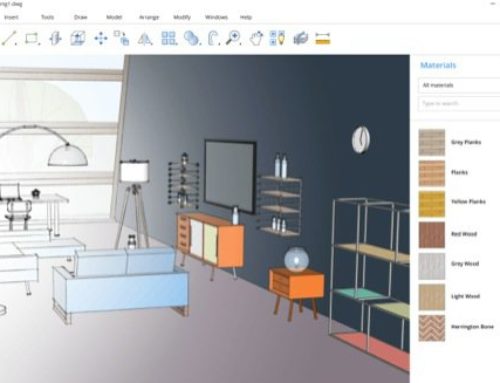Viewport: 500px width, 383px height.
Task: Activate the Zoom magnifier tool
Action: coord(233,38)
